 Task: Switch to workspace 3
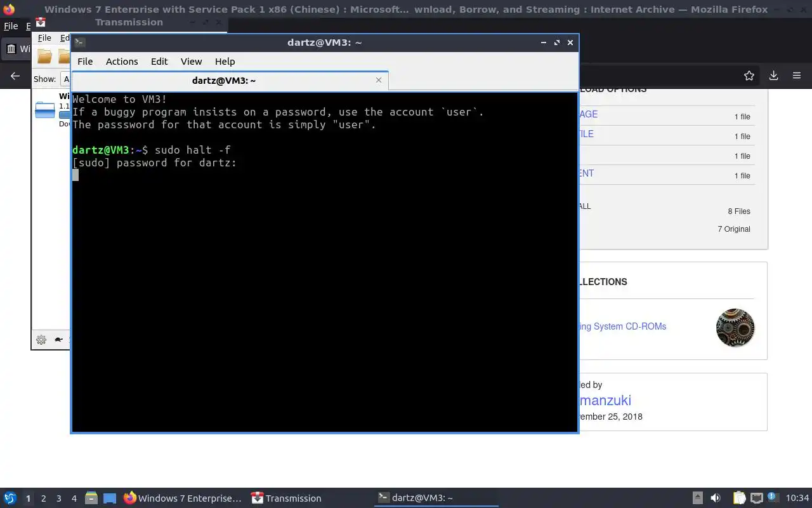(x=59, y=498)
